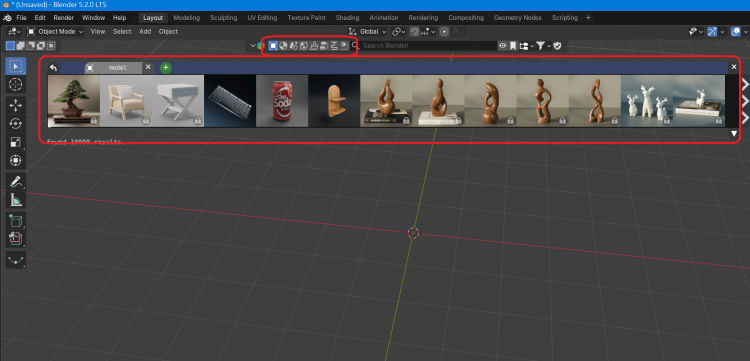Open the Edit menu
This screenshot has width=750, height=361.
click(40, 18)
